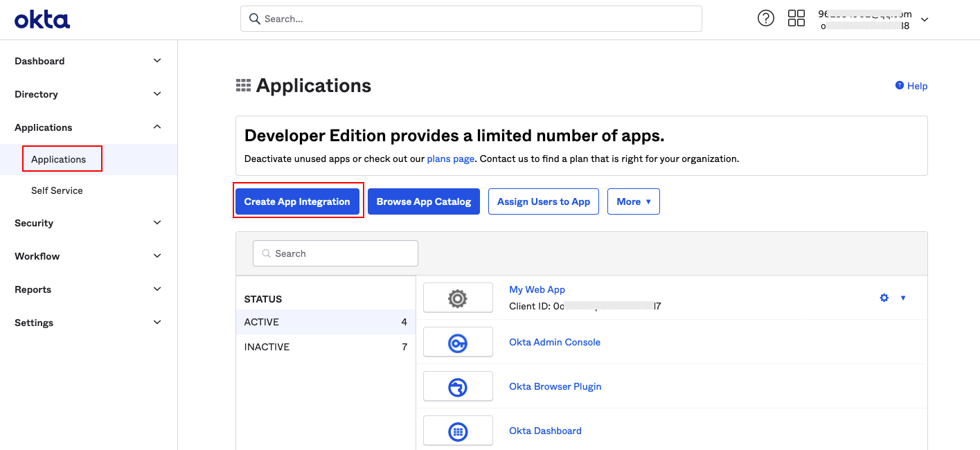Focus the top global search field
Image resolution: width=980 pixels, height=450 pixels.
point(471,19)
